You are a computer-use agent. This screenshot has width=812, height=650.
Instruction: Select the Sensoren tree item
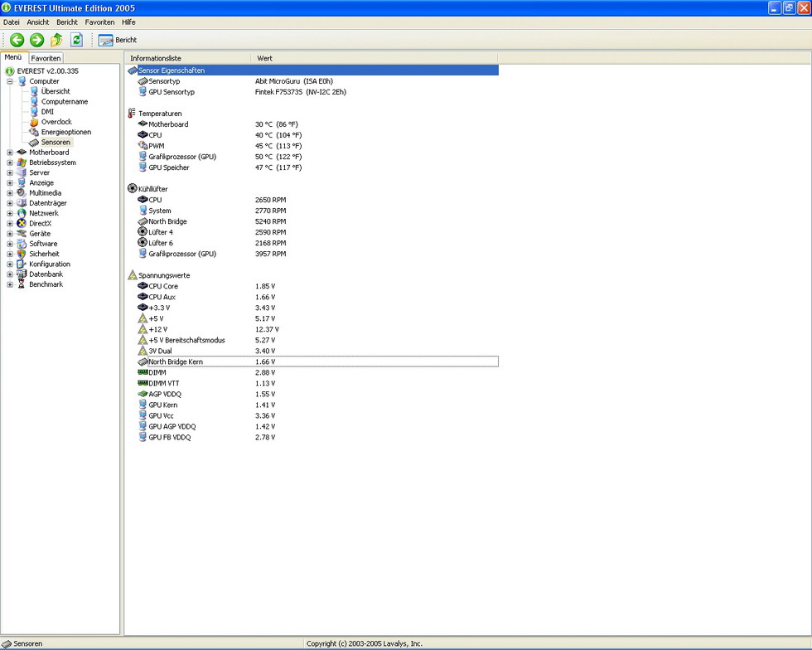point(56,142)
